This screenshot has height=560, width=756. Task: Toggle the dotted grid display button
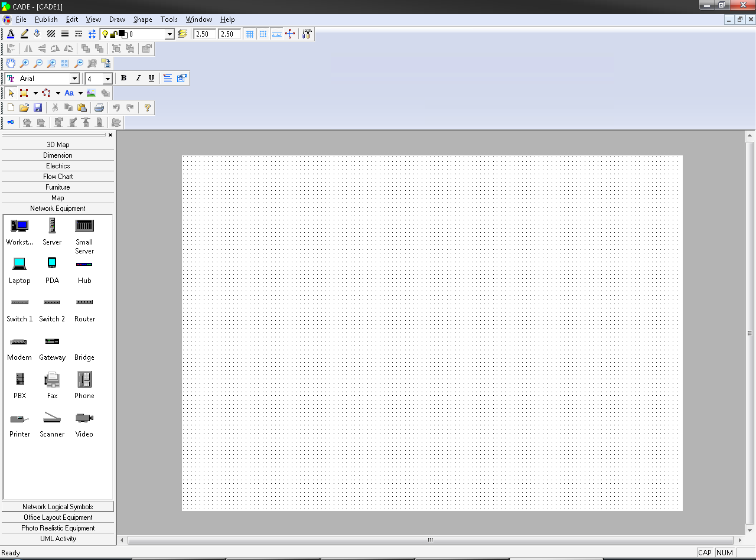pos(263,34)
